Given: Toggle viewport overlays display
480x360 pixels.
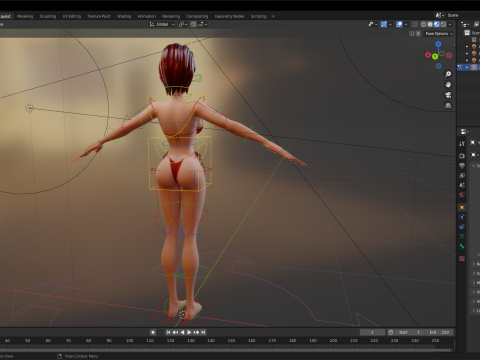Looking at the screenshot, I should pos(399,24).
